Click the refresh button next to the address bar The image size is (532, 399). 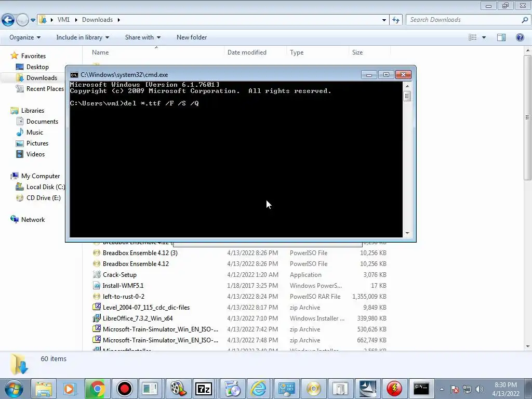coord(395,20)
